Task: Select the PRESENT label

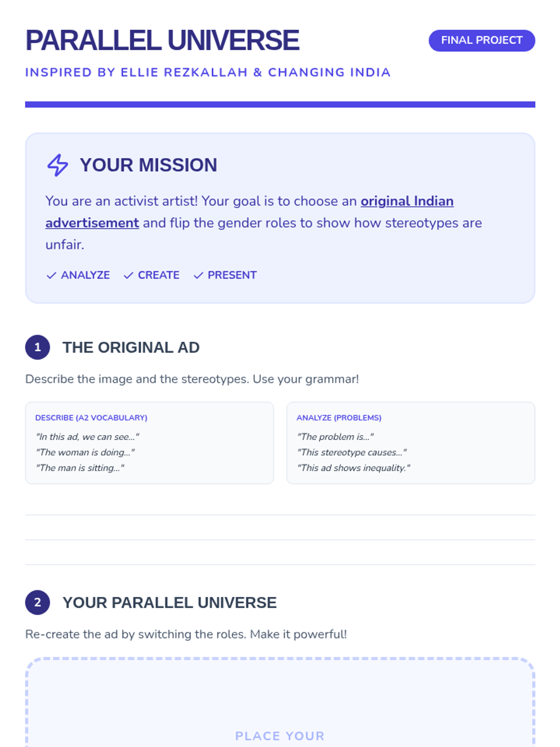Action: (x=232, y=275)
